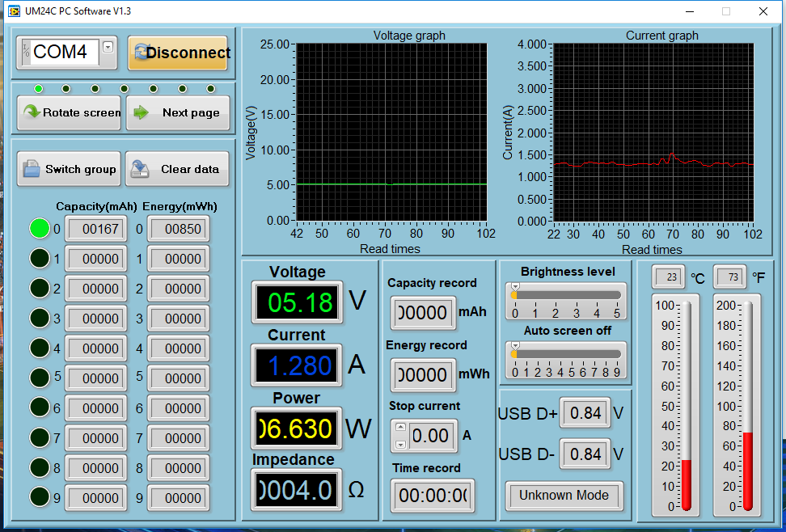
Task: Click the Brightness level slider
Action: click(x=568, y=294)
